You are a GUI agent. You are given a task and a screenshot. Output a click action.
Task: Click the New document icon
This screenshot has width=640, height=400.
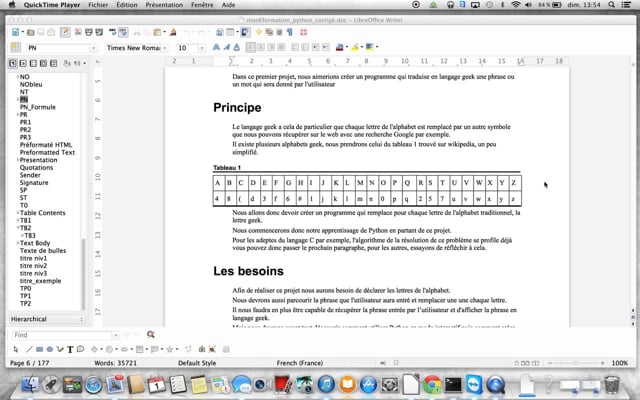pos(15,32)
